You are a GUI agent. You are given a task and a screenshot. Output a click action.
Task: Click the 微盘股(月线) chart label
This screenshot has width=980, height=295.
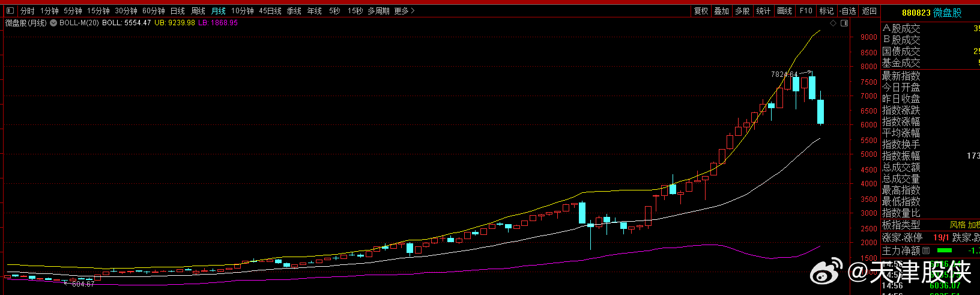[x=26, y=23]
